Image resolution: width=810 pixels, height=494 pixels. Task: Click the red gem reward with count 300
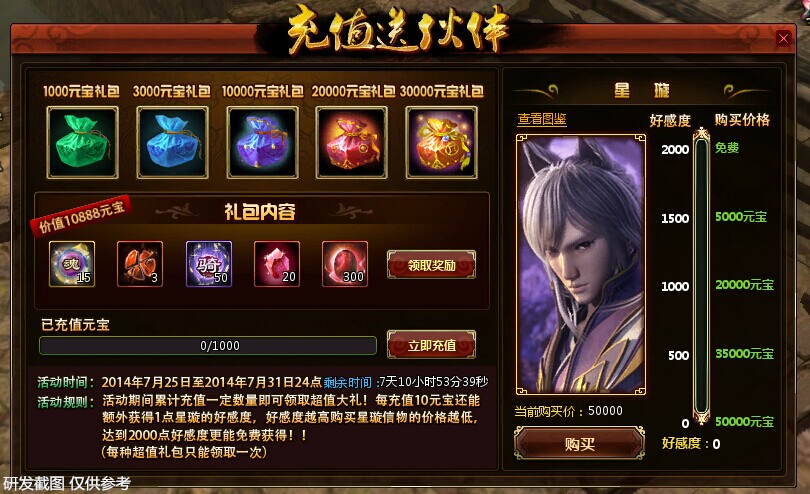[345, 264]
